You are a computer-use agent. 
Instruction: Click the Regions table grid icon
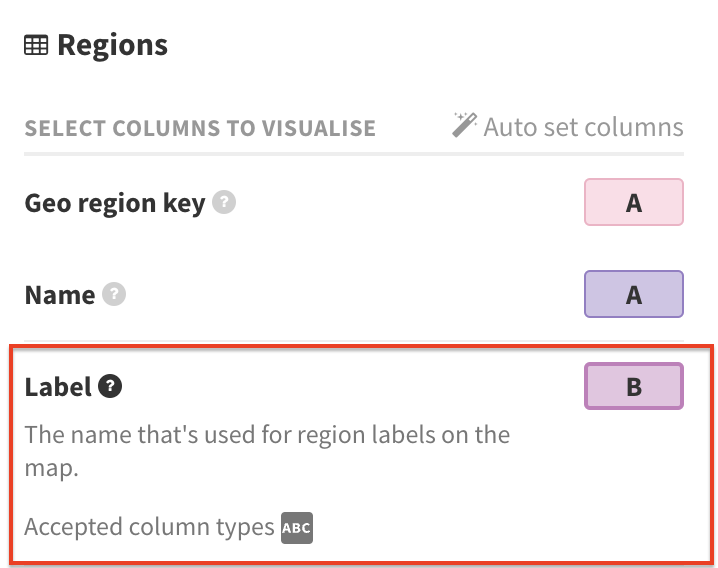click(37, 45)
